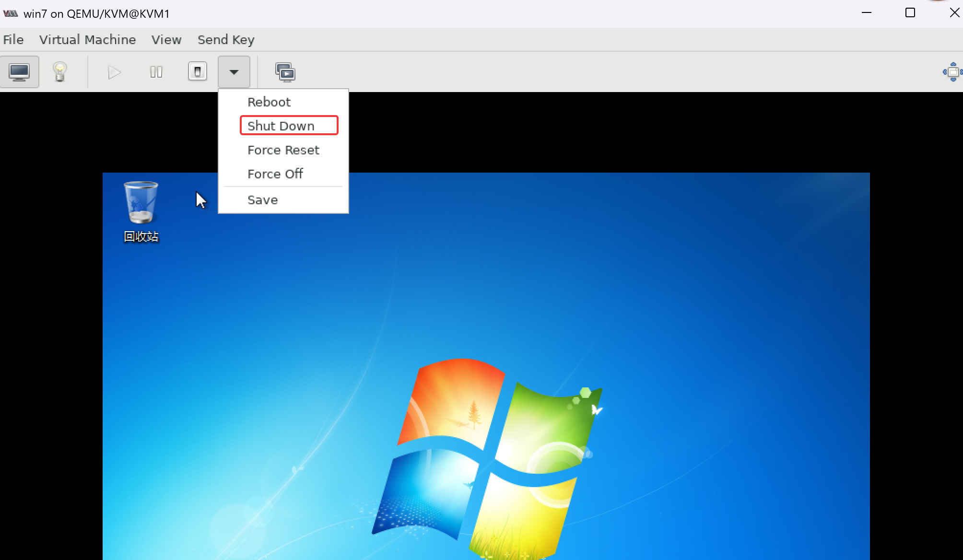
Task: Close the win7 virt-manager window
Action: [954, 13]
